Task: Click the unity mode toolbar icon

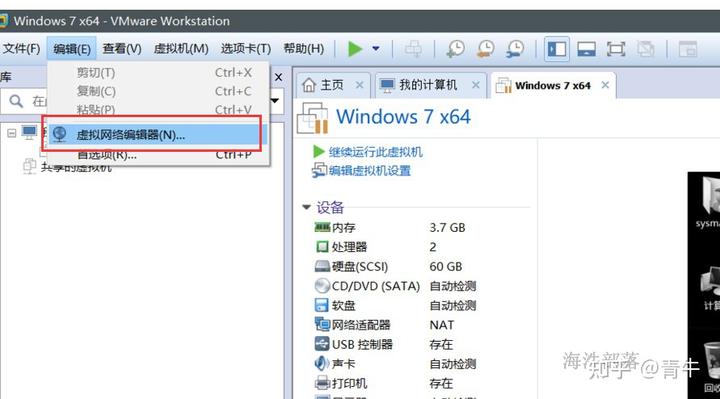Action: click(645, 49)
